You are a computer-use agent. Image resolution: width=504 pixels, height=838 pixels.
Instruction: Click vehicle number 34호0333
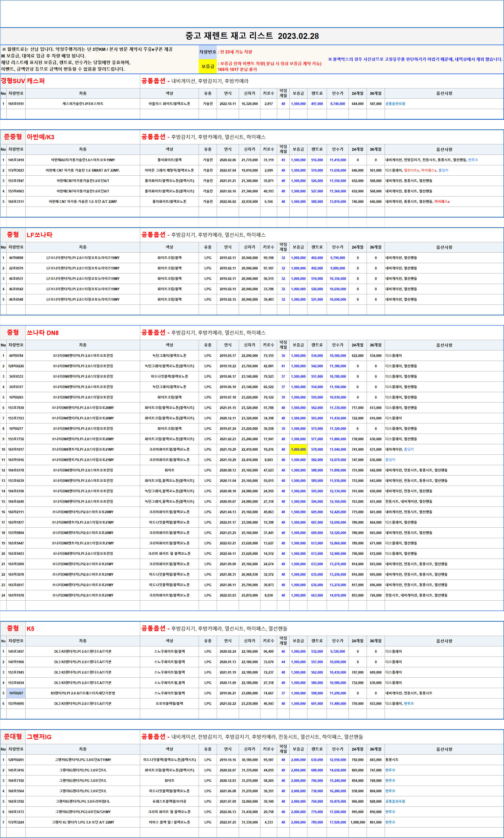pos(16,376)
